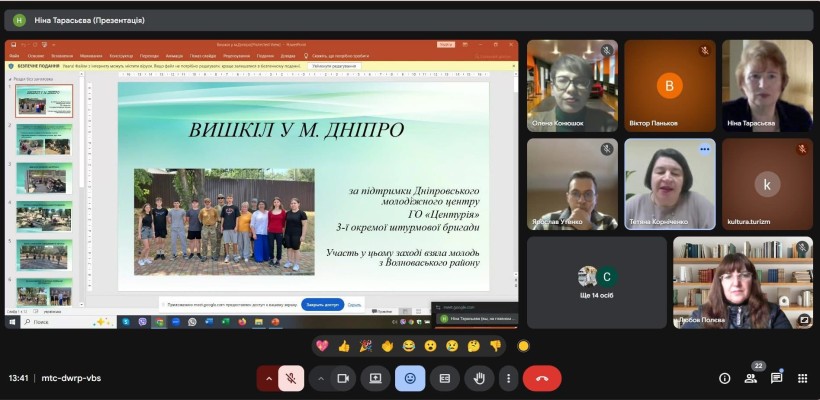
Task: Toggle camera on in Meet toolbar
Action: [343, 379]
